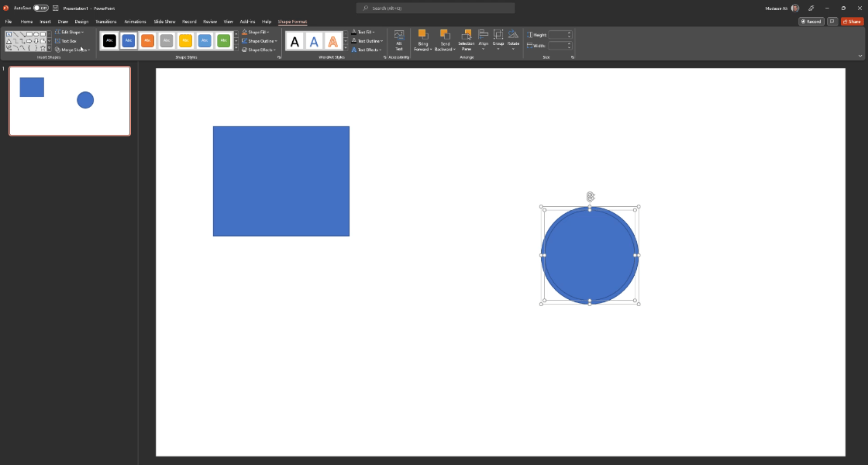The image size is (868, 465).
Task: Apply the light blue shape style preset
Action: tap(205, 40)
